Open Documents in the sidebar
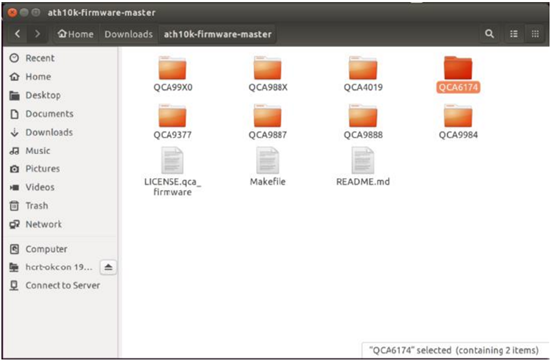 point(59,114)
